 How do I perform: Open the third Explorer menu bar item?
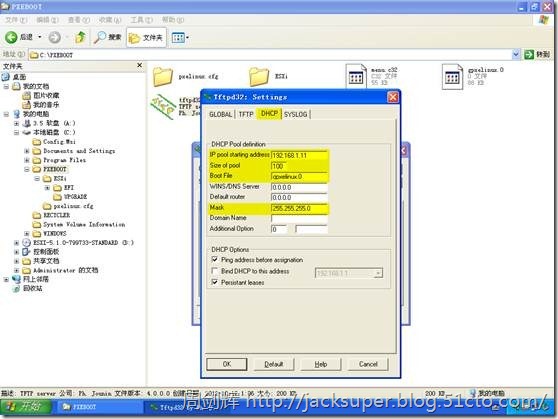[79, 20]
